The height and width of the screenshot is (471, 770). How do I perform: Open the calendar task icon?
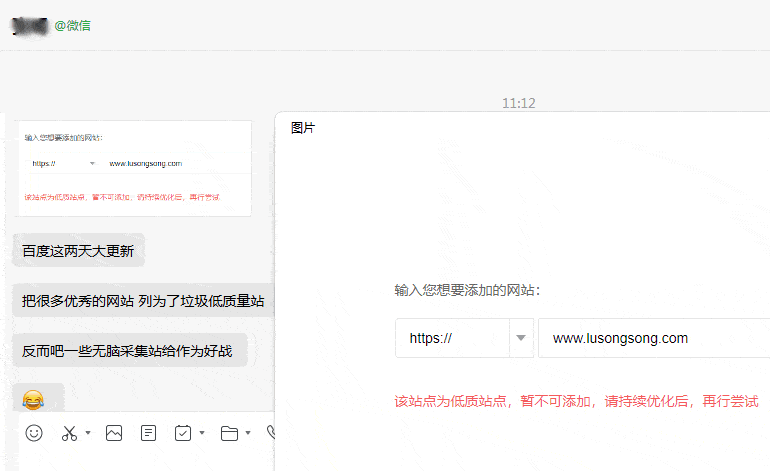[183, 433]
